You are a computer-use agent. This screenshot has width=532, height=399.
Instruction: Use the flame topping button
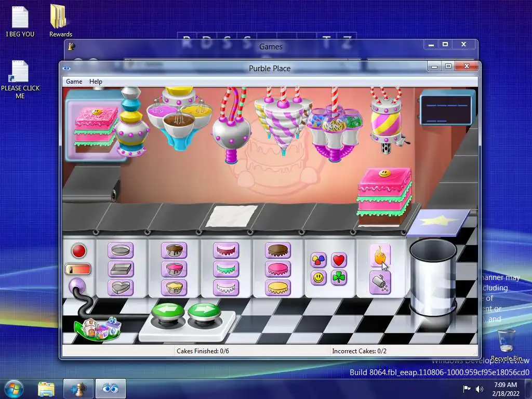[380, 256]
